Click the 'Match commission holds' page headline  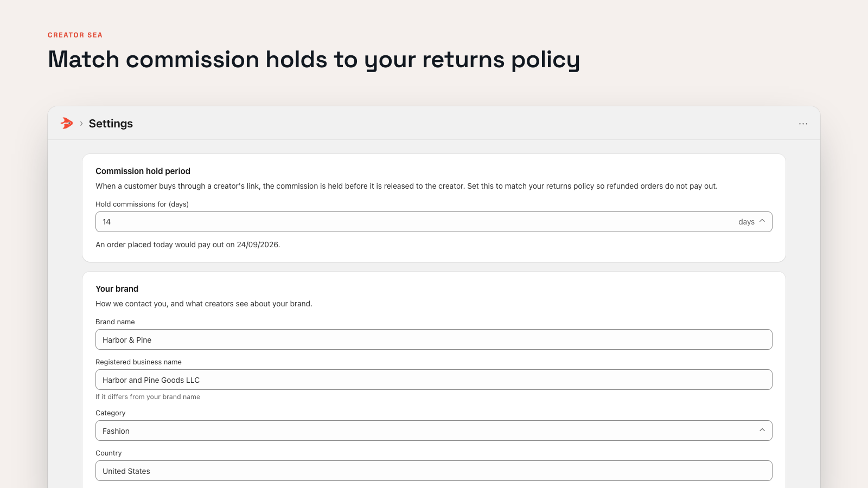coord(314,60)
